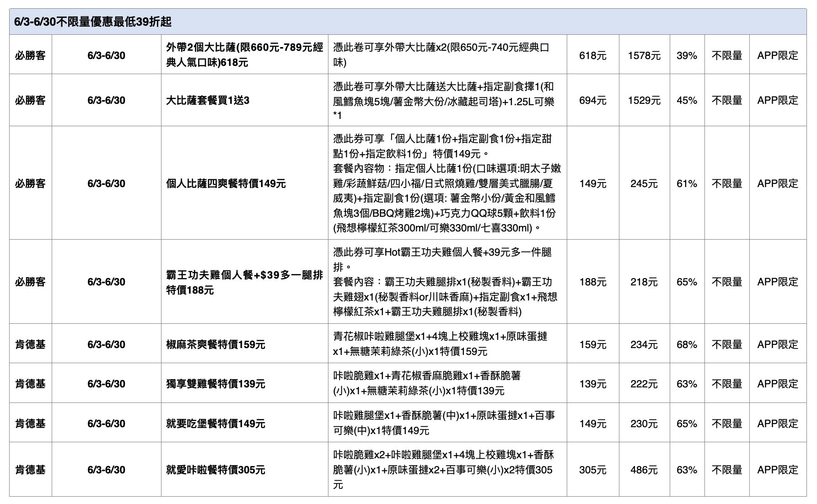817x504 pixels.
Task: Click '65%' in the 就要吃堡餐 row
Action: click(687, 424)
